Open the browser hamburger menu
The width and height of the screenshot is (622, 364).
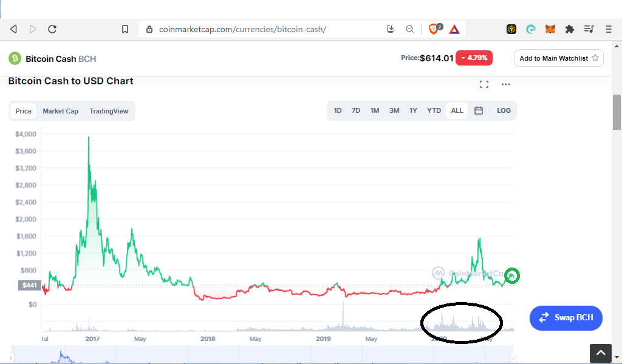point(609,29)
